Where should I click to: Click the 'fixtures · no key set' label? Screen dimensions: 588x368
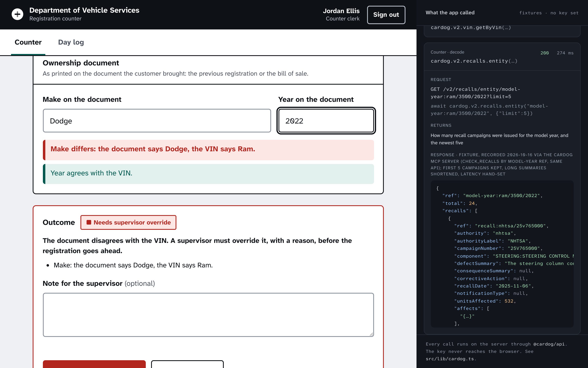(x=549, y=13)
